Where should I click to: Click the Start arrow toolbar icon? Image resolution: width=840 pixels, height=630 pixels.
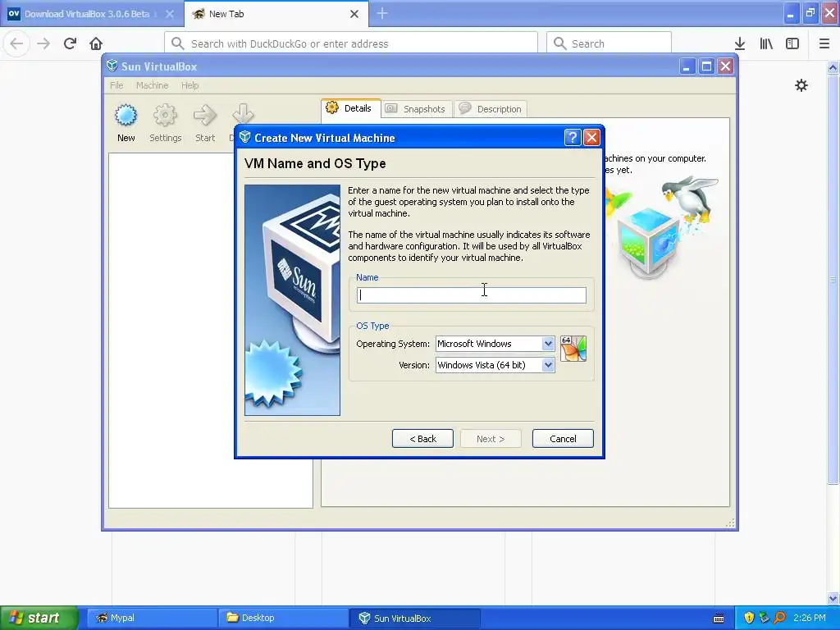coord(204,115)
